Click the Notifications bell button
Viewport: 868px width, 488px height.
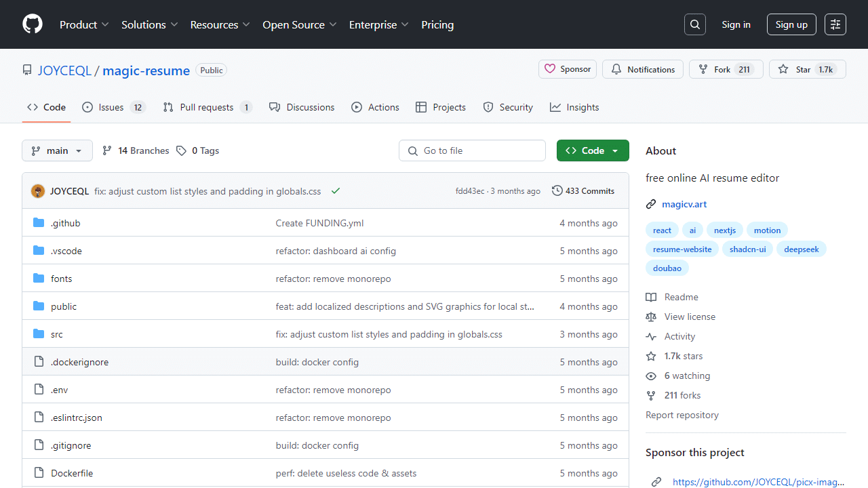643,69
